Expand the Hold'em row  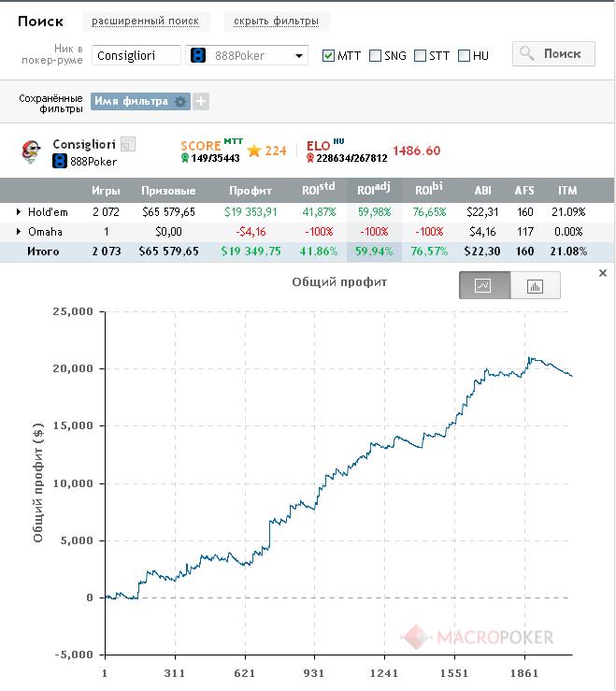click(19, 212)
